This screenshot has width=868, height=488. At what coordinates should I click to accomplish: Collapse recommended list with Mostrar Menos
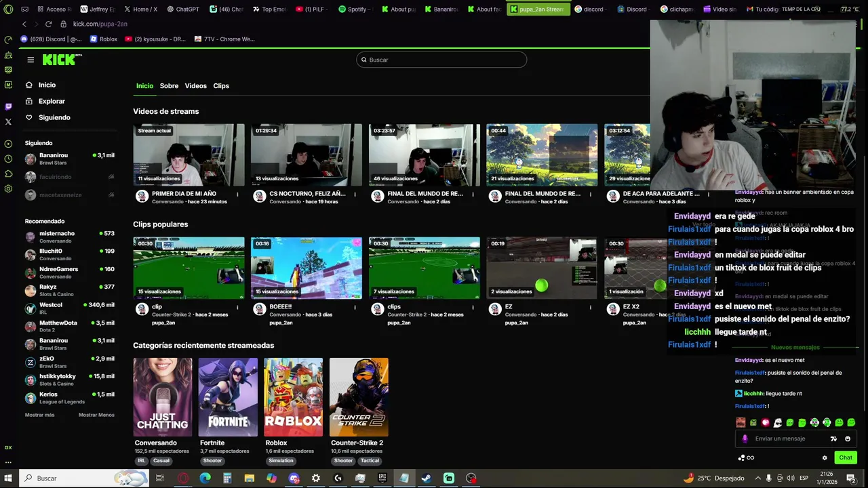coord(96,415)
